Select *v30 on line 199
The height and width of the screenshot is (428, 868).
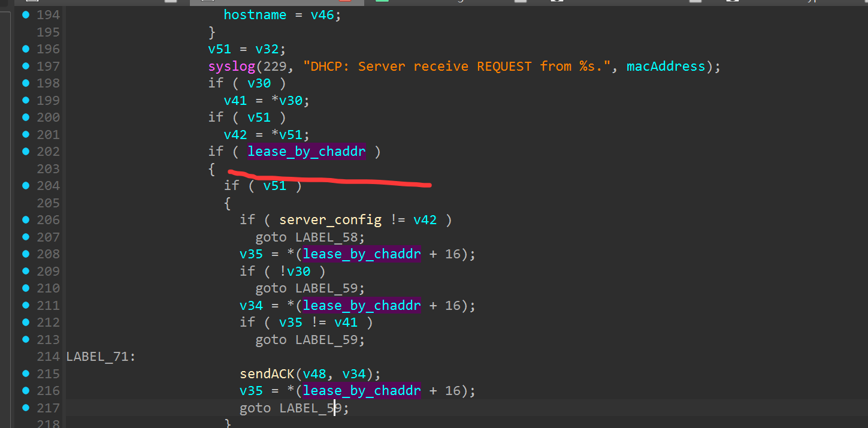click(x=287, y=101)
